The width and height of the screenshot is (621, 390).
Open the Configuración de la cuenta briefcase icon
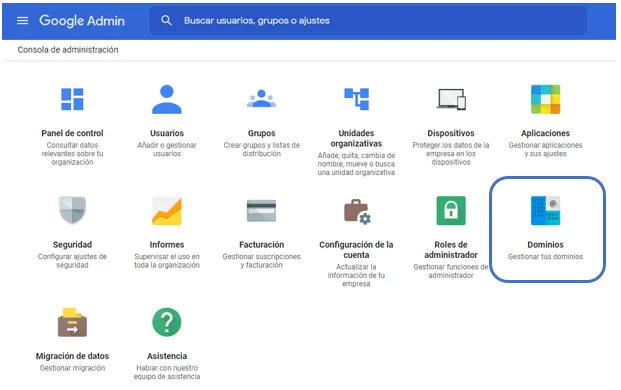(x=357, y=212)
